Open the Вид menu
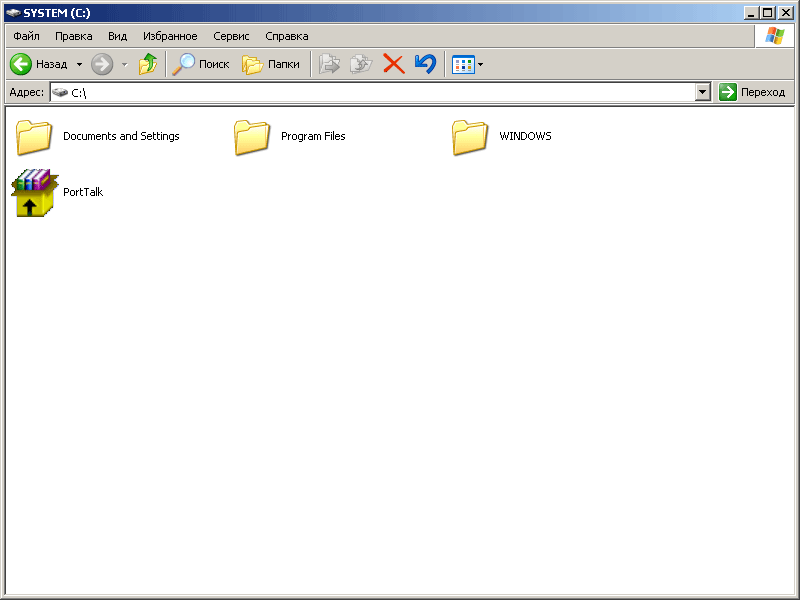Viewport: 800px width, 600px height. (x=117, y=36)
